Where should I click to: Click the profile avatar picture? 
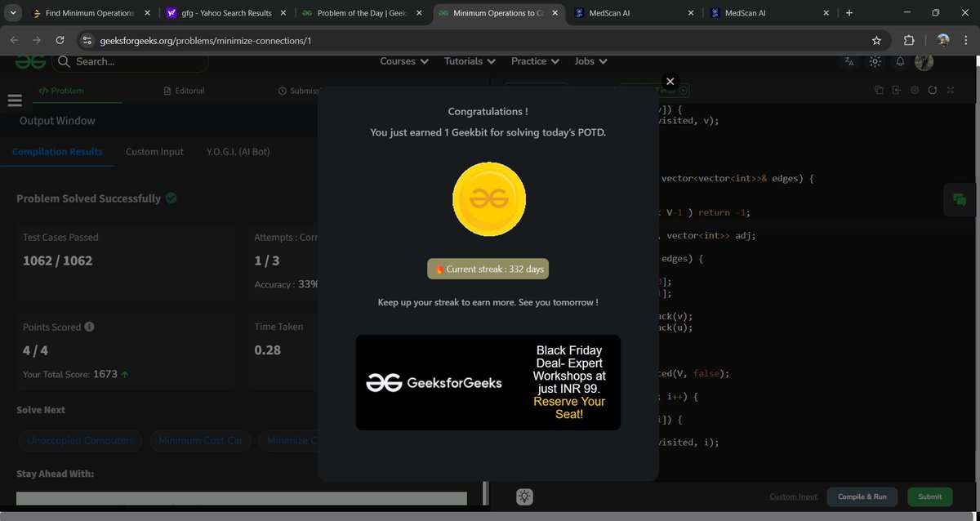pyautogui.click(x=924, y=62)
